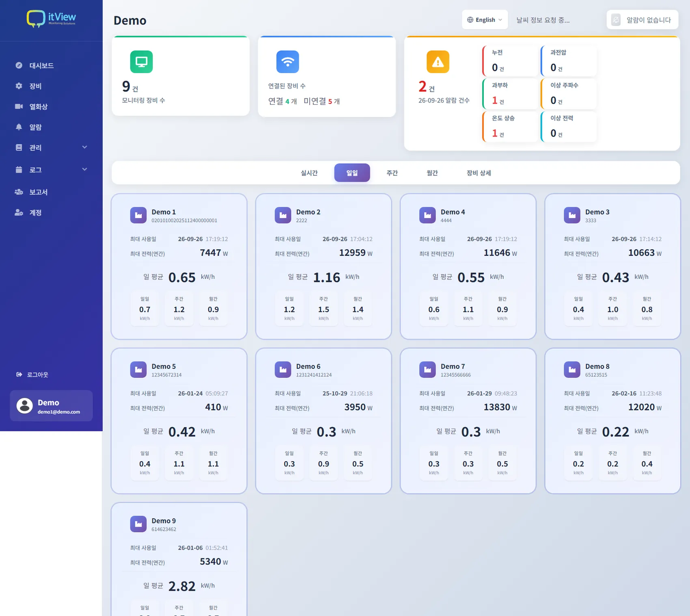Select the 일일 tab
The width and height of the screenshot is (690, 616).
point(352,173)
